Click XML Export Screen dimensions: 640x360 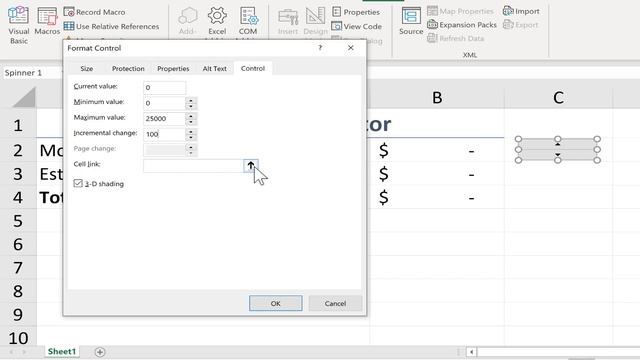click(520, 24)
